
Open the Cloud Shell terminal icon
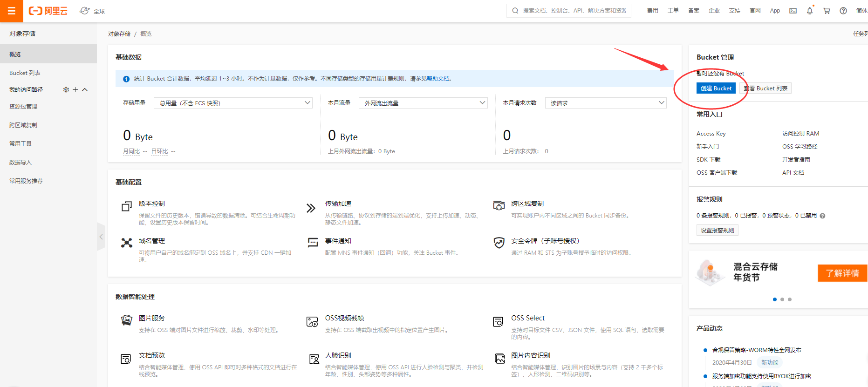point(793,11)
